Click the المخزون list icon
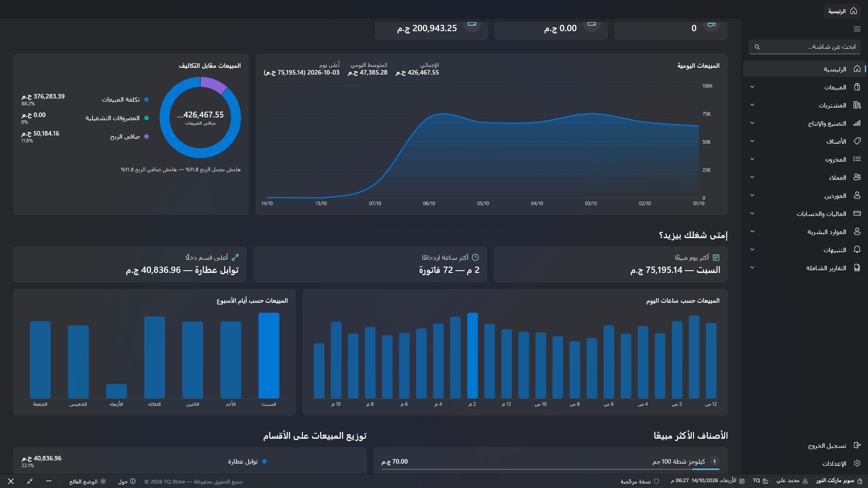The width and height of the screenshot is (868, 488). pos(857,159)
